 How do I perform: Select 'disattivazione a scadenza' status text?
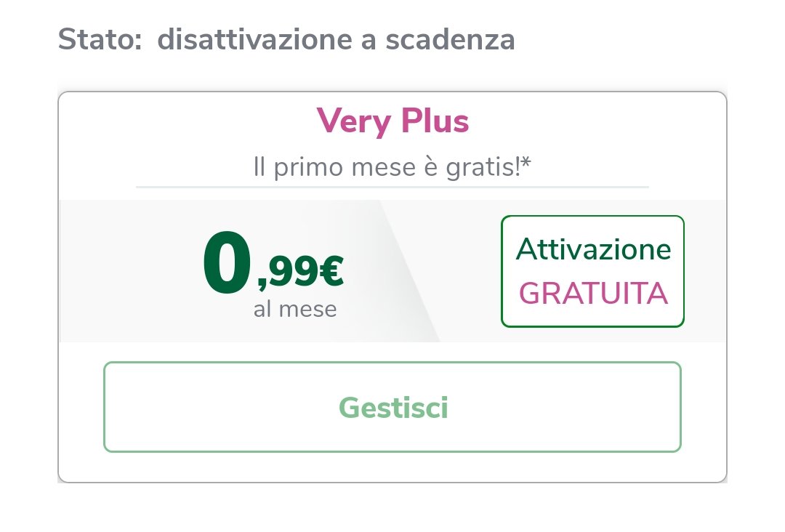pyautogui.click(x=336, y=39)
